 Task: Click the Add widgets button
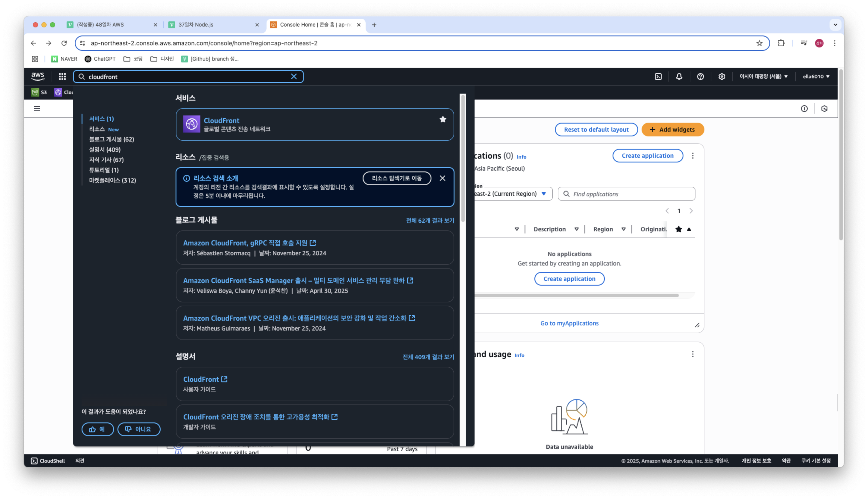(x=673, y=130)
